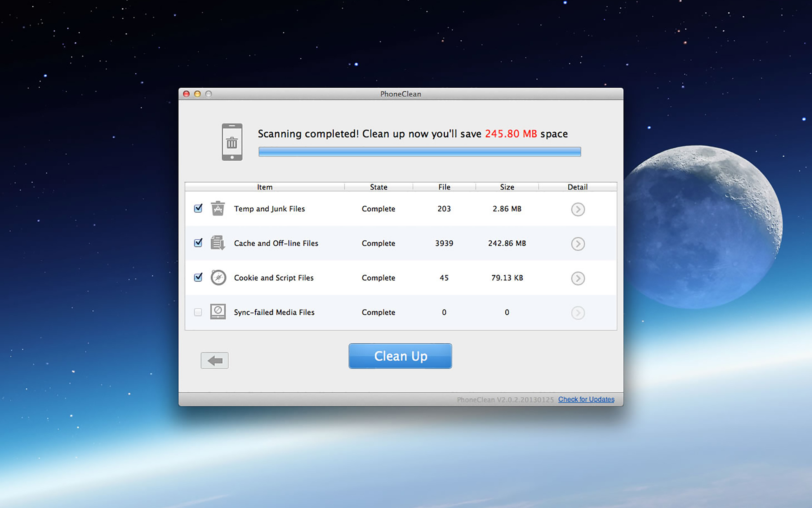Click the 45 file count
Viewport: 812px width, 508px height.
[444, 278]
